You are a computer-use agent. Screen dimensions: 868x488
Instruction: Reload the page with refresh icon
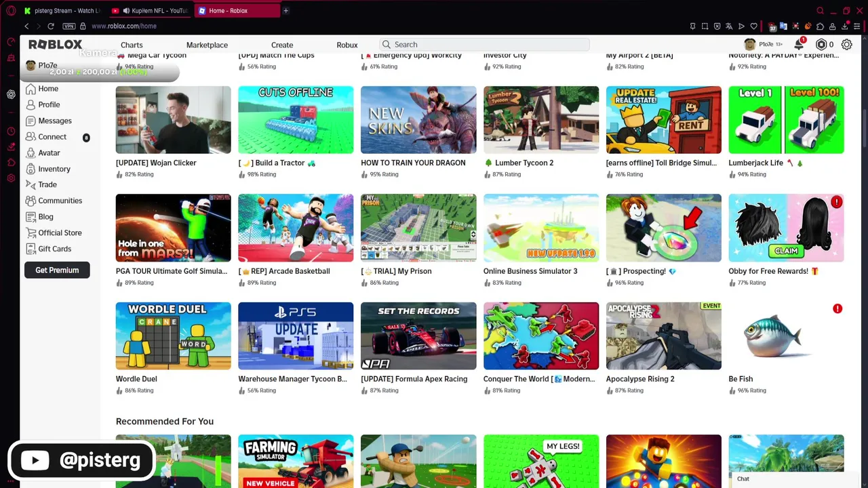[x=50, y=26]
